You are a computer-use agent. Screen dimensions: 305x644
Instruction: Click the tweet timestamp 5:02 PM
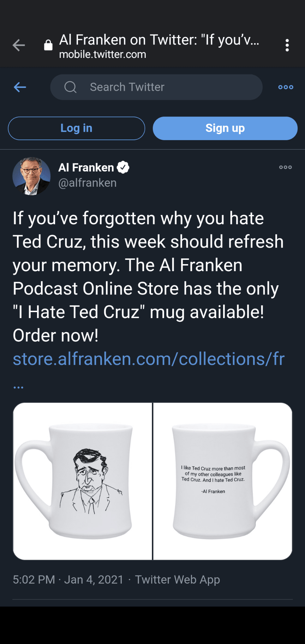point(34,579)
